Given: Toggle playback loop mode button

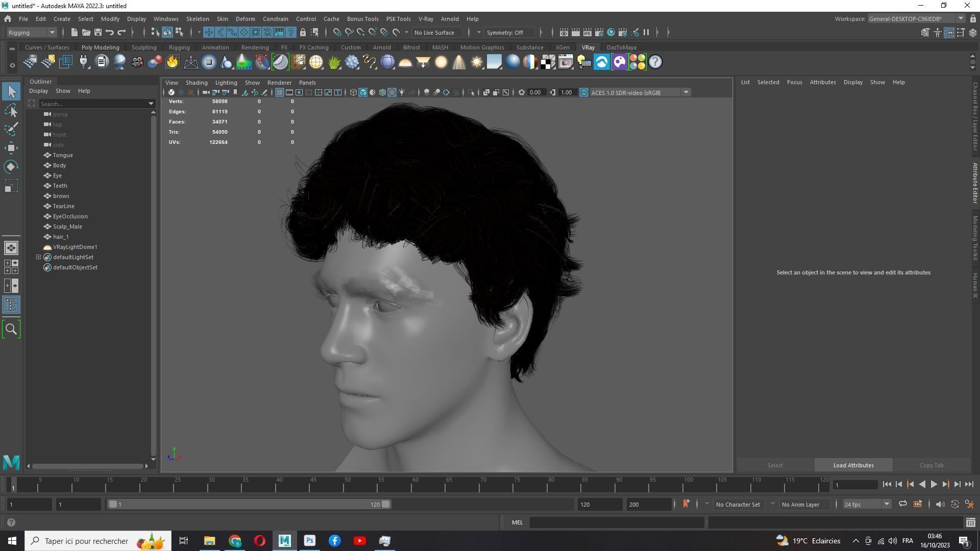Looking at the screenshot, I should pos(902,505).
